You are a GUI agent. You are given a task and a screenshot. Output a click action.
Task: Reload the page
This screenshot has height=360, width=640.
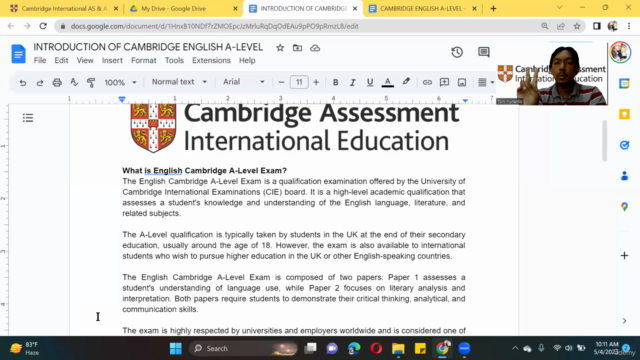coord(43,26)
